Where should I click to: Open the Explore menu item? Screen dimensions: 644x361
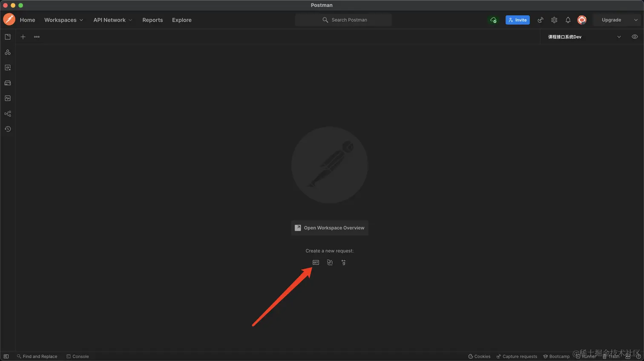pos(181,20)
